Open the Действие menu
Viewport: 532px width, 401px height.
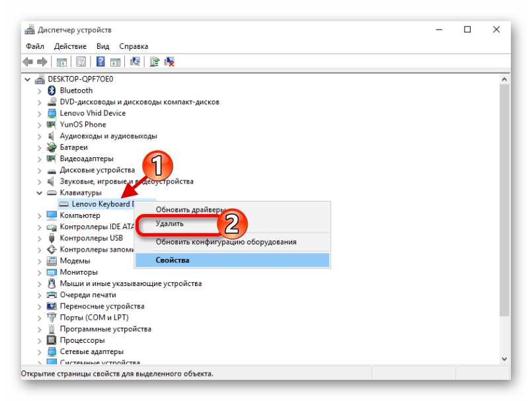pos(70,46)
